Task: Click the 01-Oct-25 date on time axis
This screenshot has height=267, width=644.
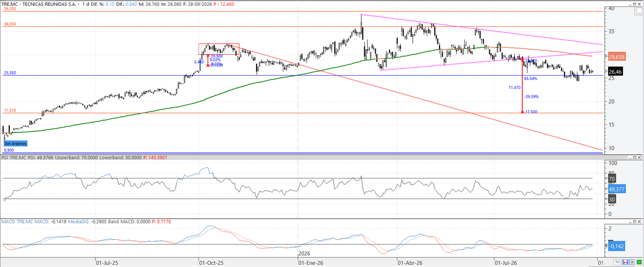Action: (x=210, y=263)
